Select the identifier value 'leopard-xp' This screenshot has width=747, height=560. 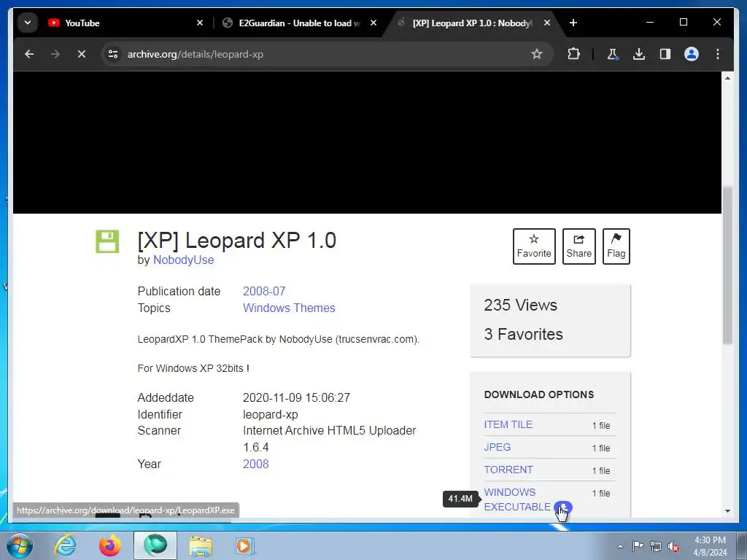(x=270, y=414)
